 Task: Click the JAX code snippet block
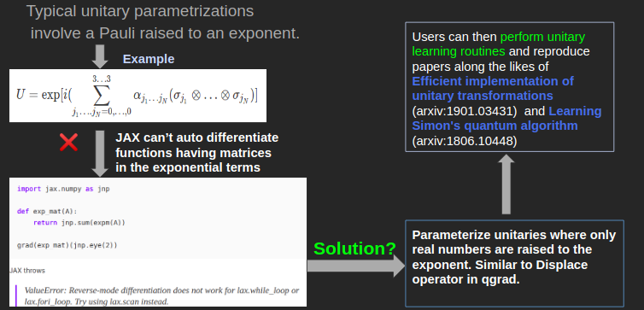(x=158, y=218)
